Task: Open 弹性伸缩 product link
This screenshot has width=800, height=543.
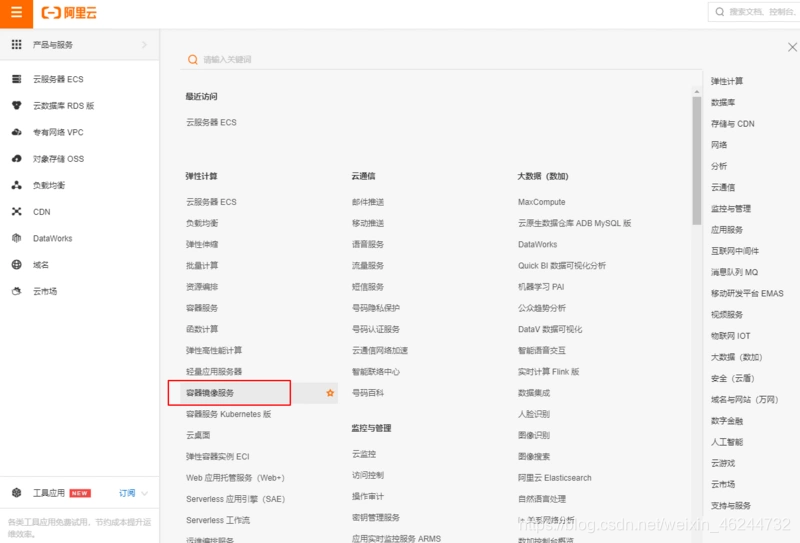Action: coord(202,244)
